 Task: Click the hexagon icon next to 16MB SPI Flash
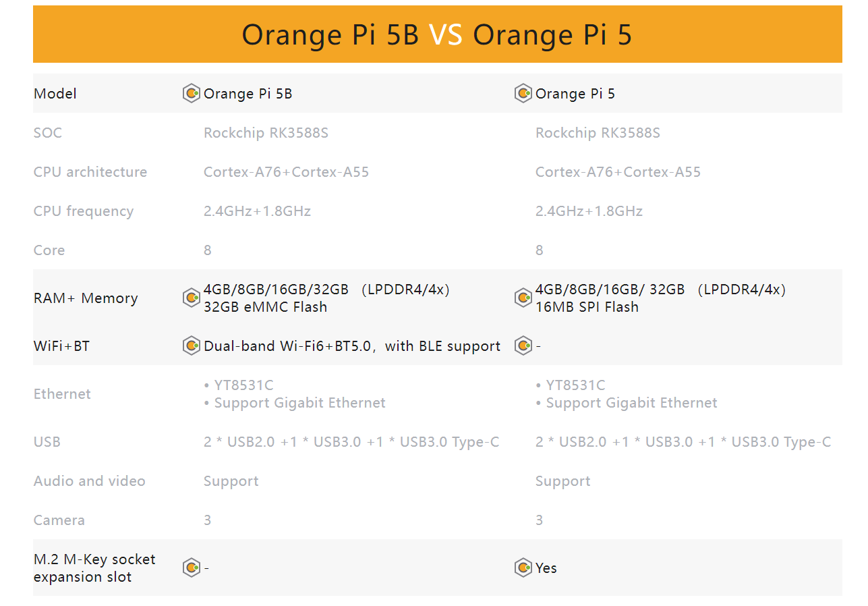point(523,298)
